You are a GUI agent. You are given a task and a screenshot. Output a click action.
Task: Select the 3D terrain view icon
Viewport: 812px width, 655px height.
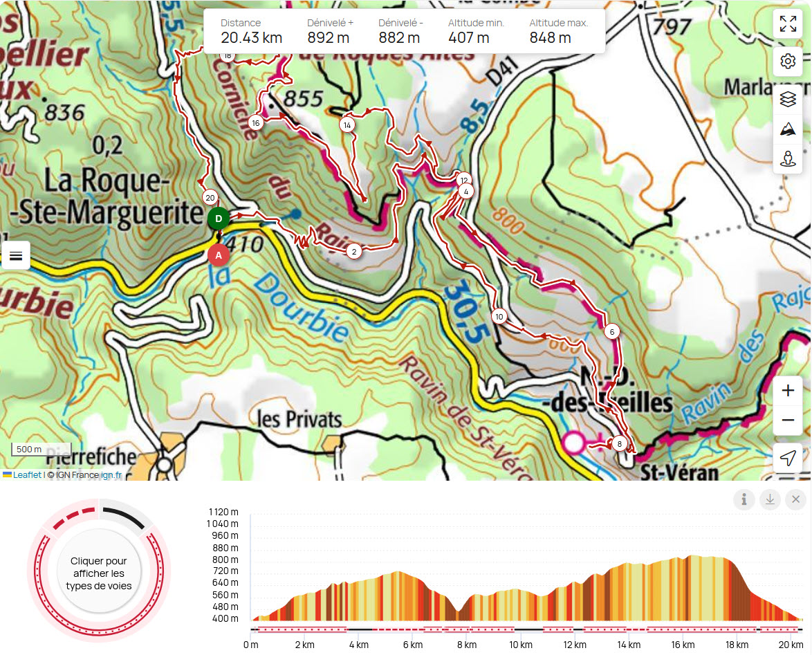coord(787,129)
